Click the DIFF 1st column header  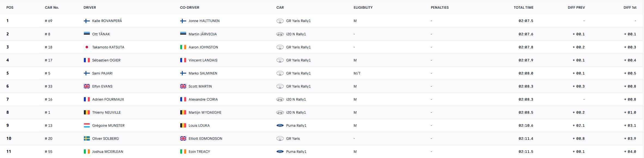(x=630, y=8)
